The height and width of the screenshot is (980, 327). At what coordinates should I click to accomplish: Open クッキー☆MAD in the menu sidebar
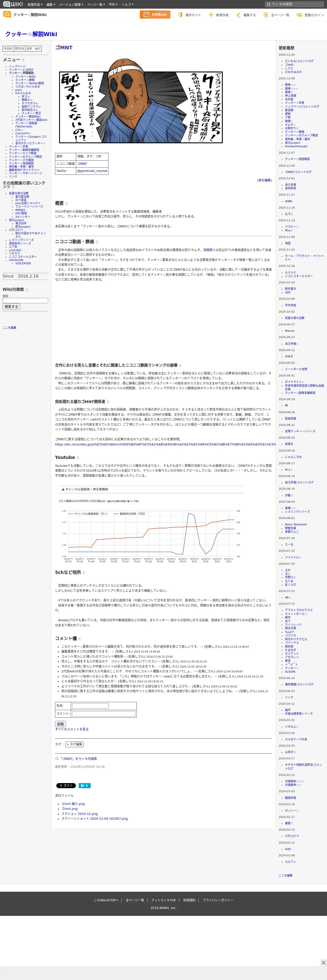tap(25, 77)
